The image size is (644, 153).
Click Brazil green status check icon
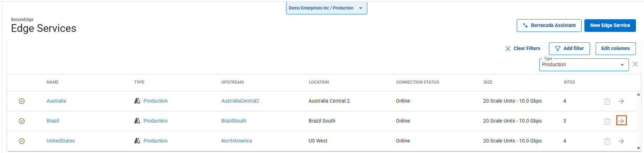(22, 121)
